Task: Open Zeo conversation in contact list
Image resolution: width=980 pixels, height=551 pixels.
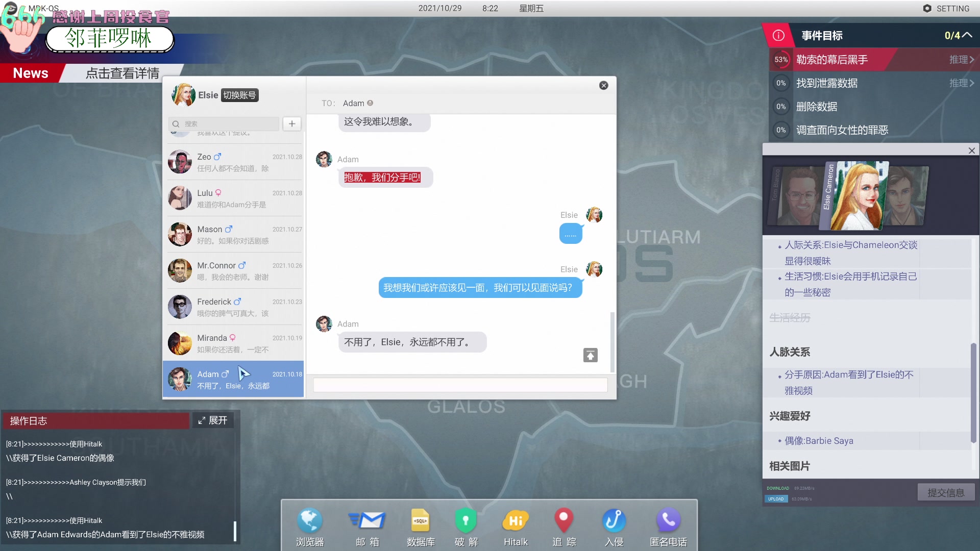Action: click(235, 162)
